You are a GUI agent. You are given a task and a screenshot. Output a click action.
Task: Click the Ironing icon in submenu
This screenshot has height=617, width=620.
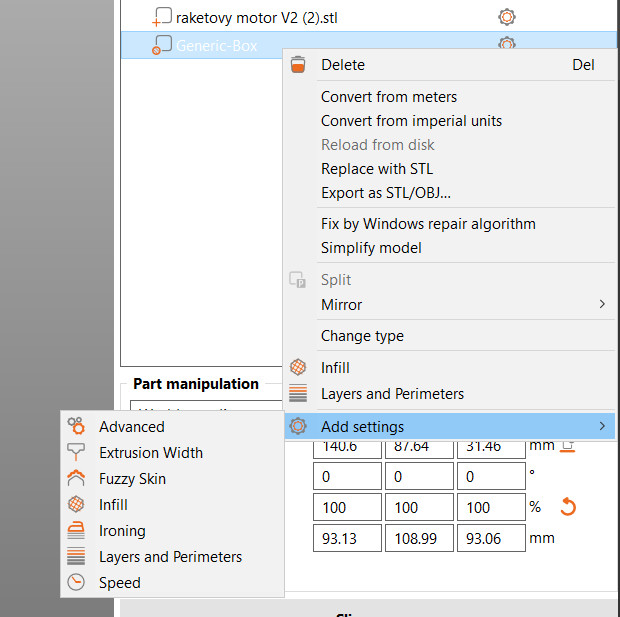pyautogui.click(x=76, y=531)
